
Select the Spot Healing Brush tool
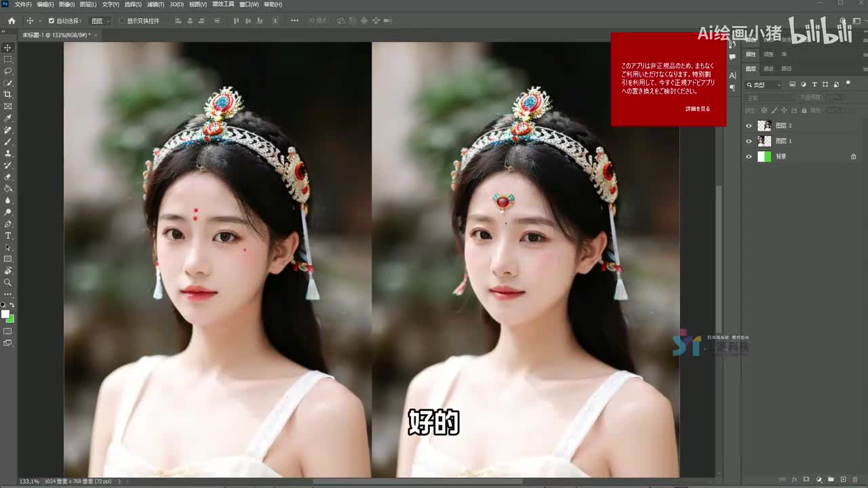pyautogui.click(x=8, y=130)
